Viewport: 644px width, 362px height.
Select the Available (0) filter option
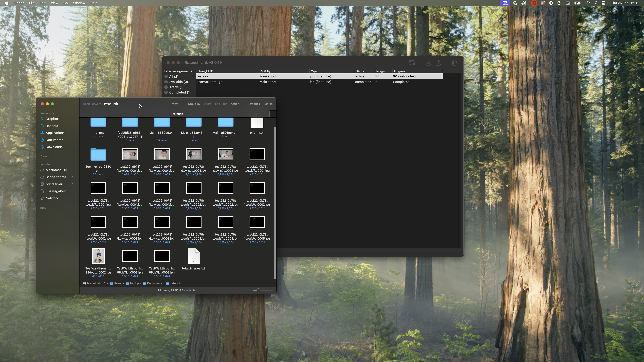(166, 82)
